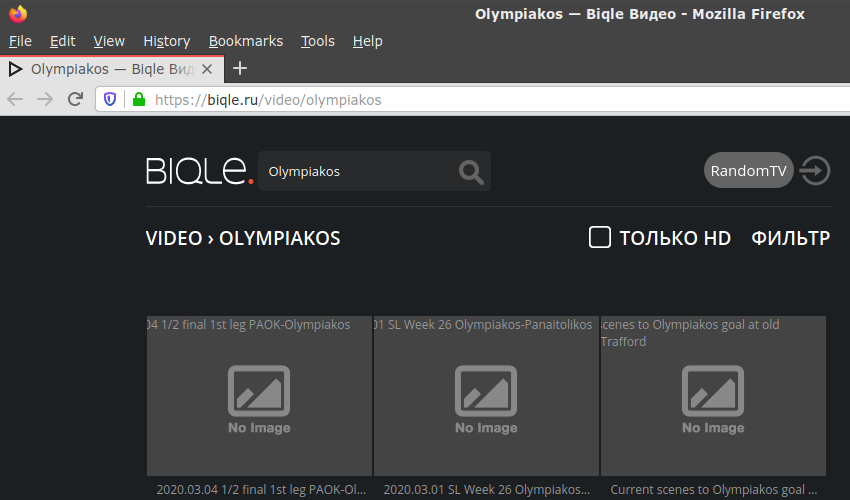Open the File menu
The width and height of the screenshot is (850, 500).
20,41
